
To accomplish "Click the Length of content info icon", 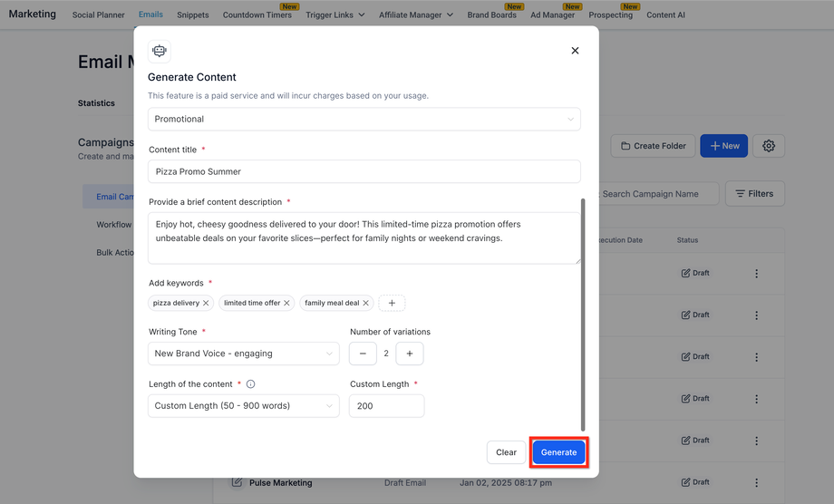I will coord(251,384).
